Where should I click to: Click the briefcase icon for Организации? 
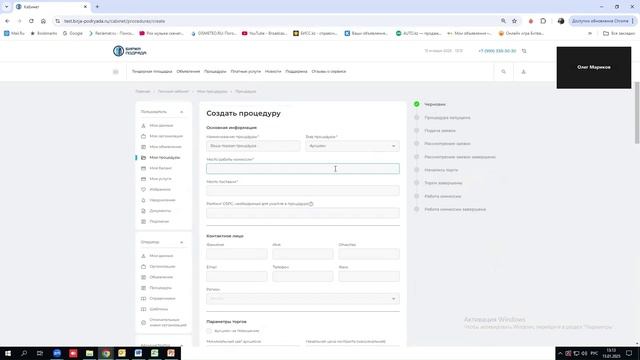(x=143, y=267)
